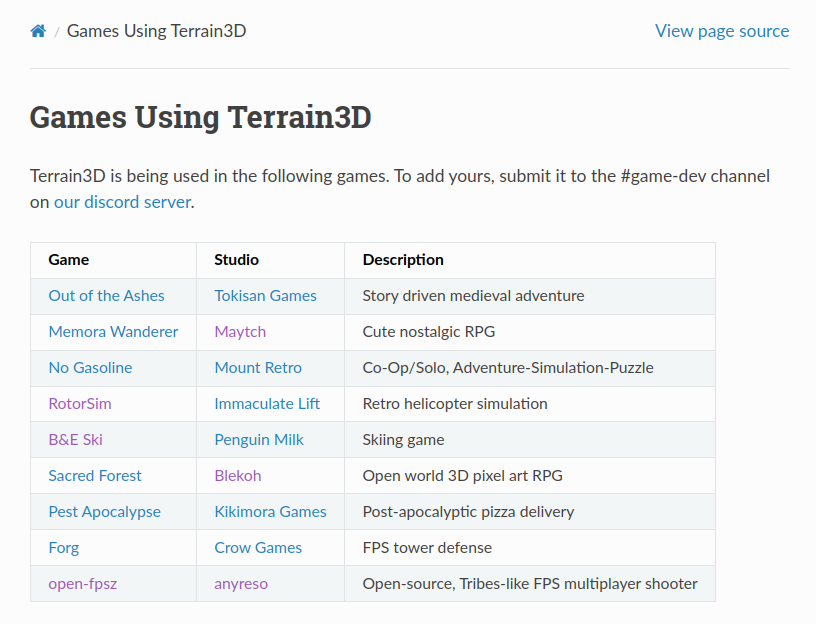Visit the Mount Retro studio link
The image size is (816, 624).
[258, 367]
